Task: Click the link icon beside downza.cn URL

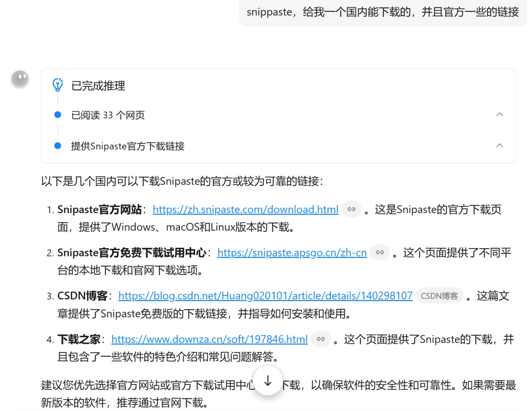Action: point(320,339)
